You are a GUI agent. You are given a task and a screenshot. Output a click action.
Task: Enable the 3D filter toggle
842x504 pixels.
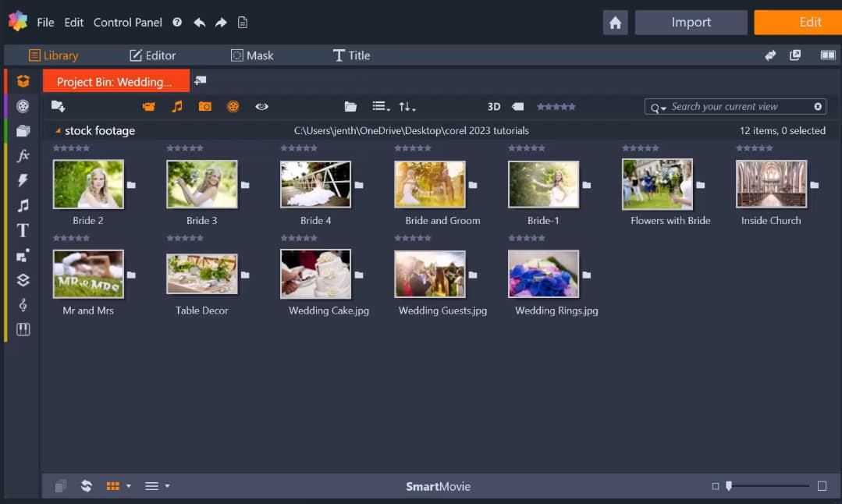click(x=492, y=106)
